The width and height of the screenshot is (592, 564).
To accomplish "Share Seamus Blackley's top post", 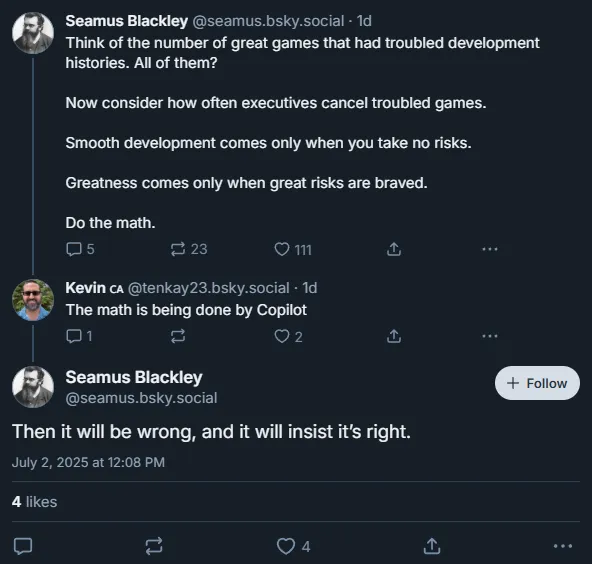I will point(394,249).
